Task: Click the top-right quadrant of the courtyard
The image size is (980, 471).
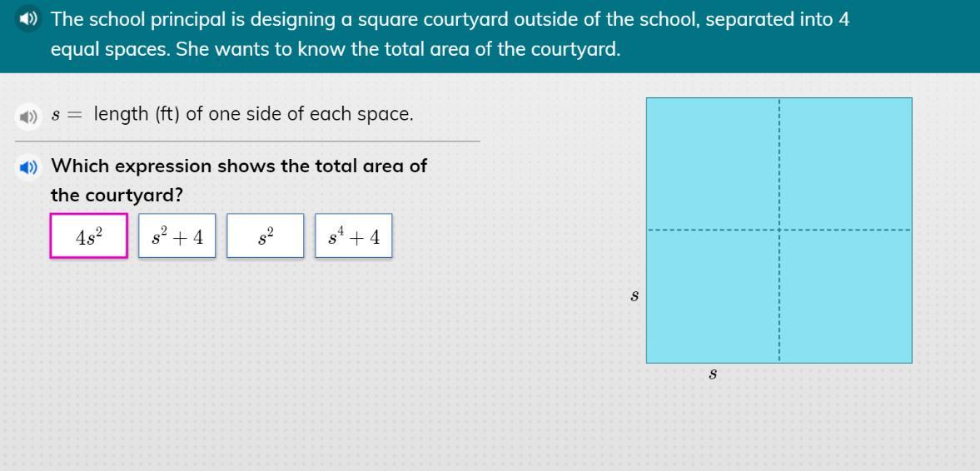Action: (x=846, y=164)
